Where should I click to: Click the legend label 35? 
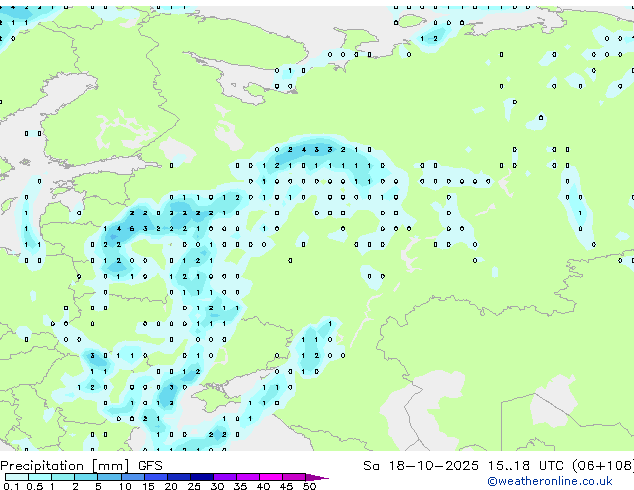[x=240, y=486]
